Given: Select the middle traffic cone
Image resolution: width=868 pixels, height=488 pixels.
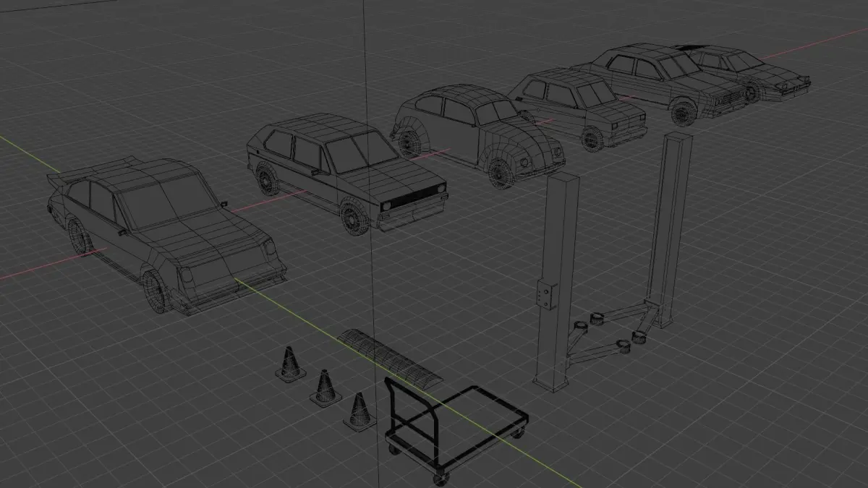Looking at the screenshot, I should click(325, 388).
